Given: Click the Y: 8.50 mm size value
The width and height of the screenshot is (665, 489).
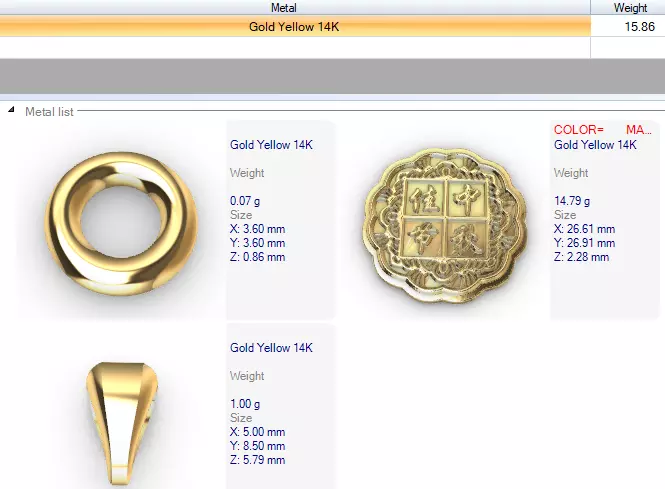Looking at the screenshot, I should click(257, 446).
